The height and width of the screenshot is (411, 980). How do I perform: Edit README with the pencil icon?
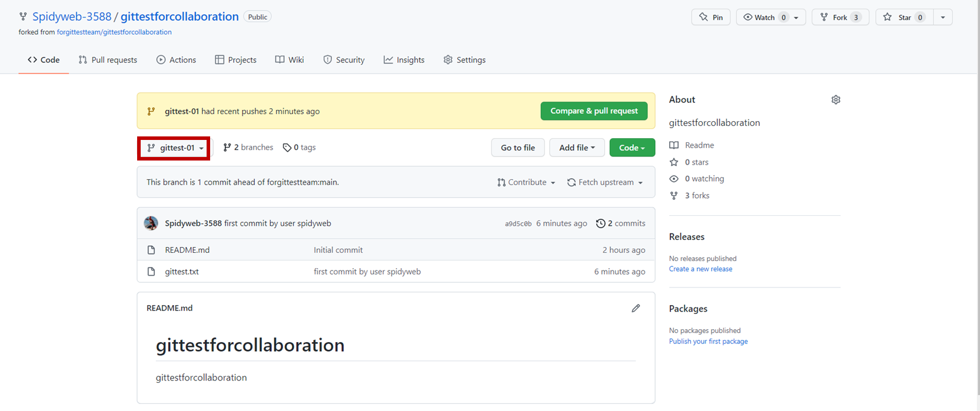[x=636, y=308]
